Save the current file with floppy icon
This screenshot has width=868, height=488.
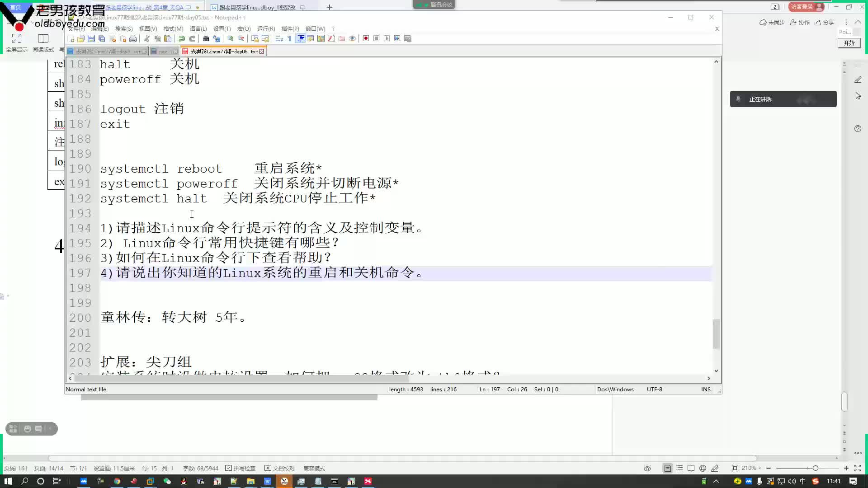coord(91,38)
